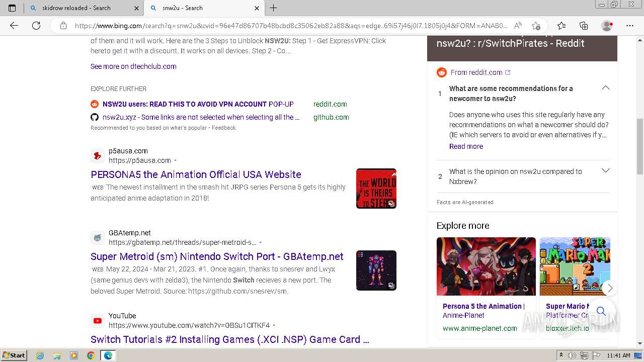
Task: Open the Collections panel
Action: (584, 26)
